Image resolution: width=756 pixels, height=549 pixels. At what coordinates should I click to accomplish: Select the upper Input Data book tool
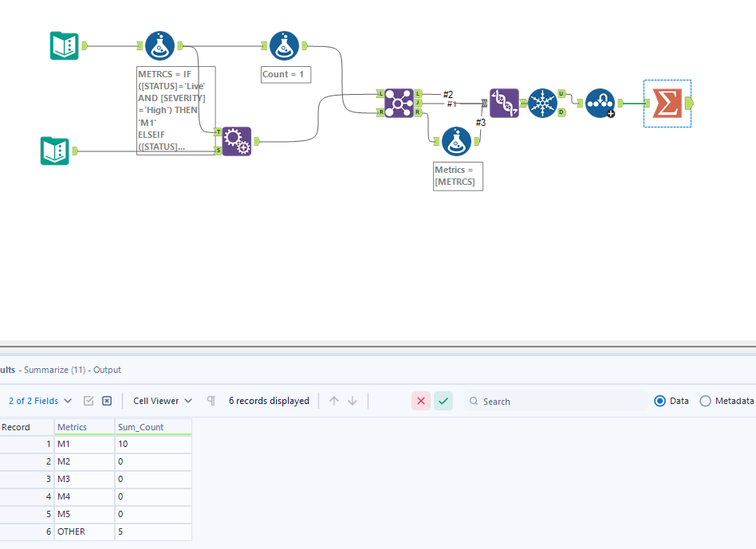(x=64, y=45)
